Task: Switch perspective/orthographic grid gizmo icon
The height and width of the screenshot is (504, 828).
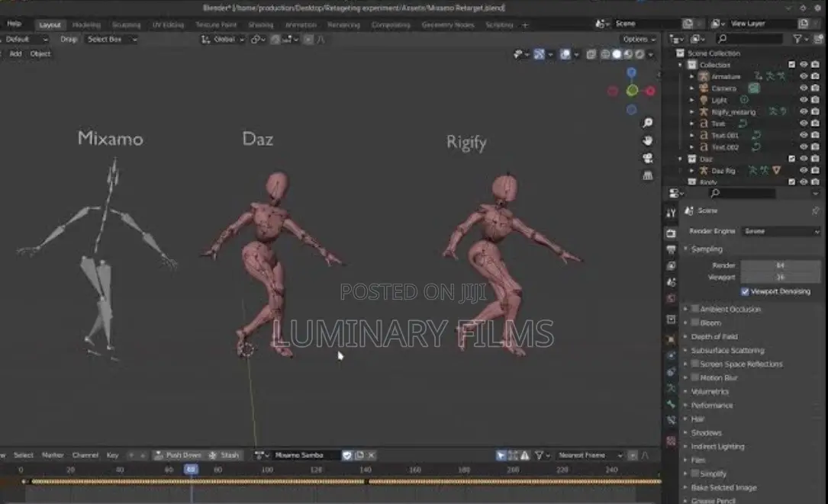Action: tap(647, 175)
